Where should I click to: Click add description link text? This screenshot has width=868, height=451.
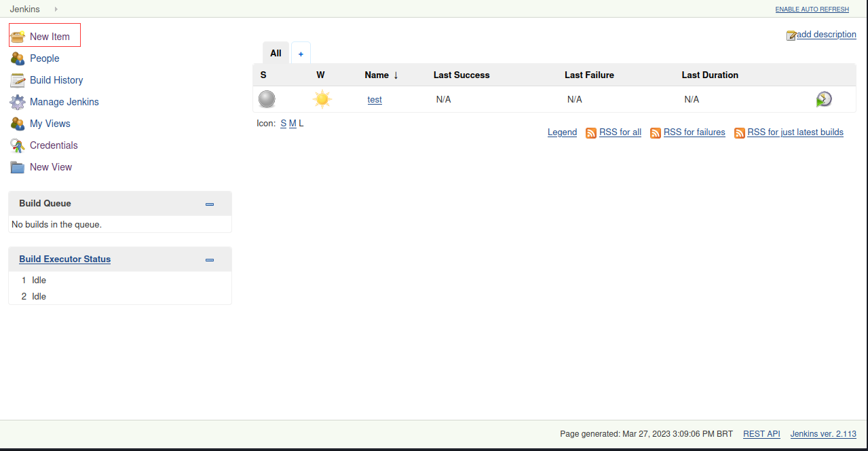[827, 34]
